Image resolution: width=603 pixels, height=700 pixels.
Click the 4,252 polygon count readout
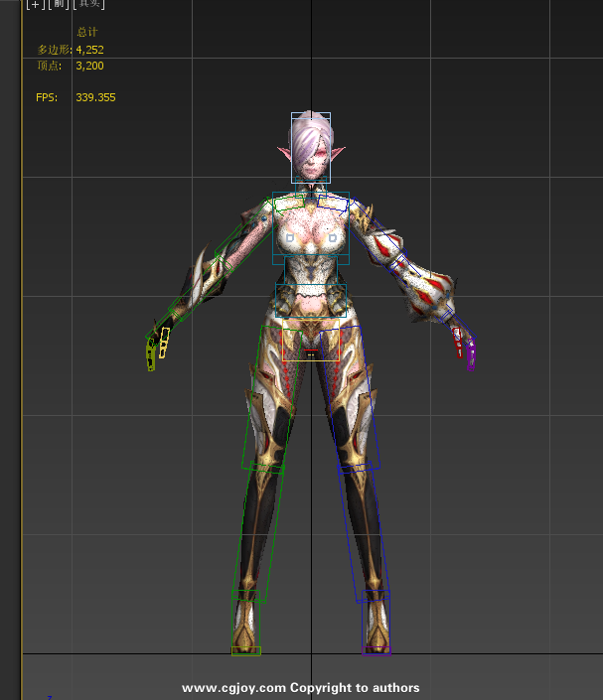89,49
